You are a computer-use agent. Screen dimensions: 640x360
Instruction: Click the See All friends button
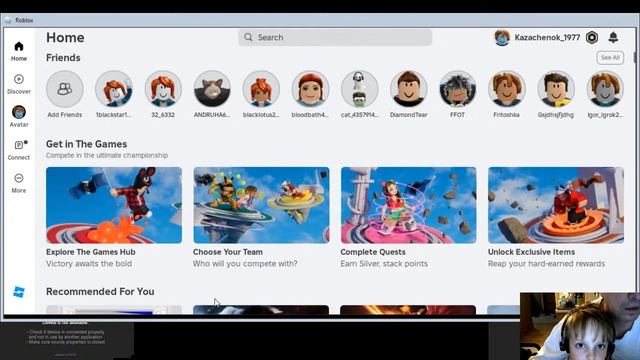(610, 58)
